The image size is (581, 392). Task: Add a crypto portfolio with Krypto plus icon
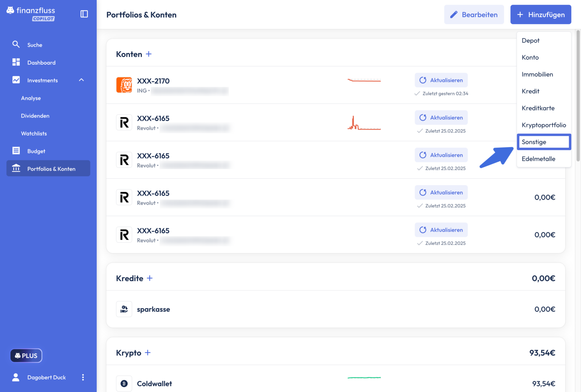[148, 353]
